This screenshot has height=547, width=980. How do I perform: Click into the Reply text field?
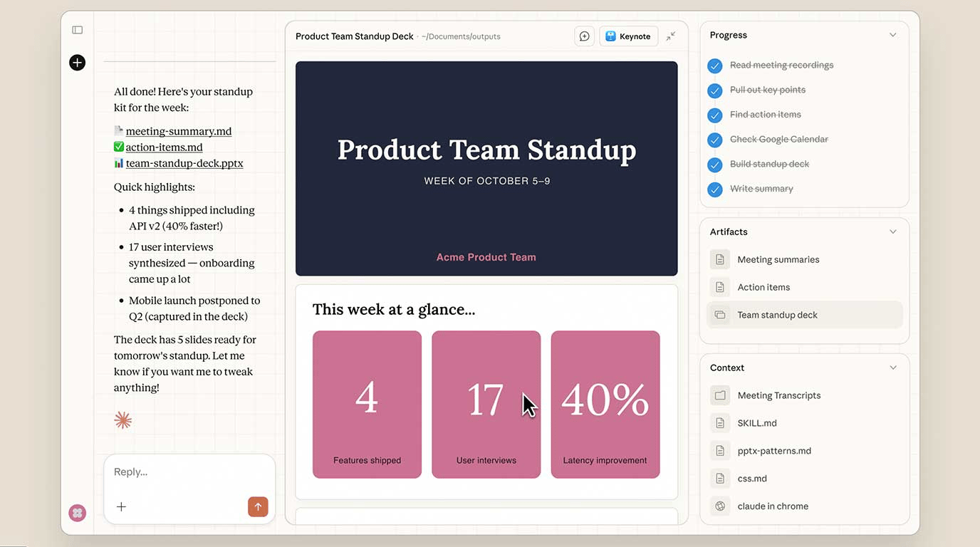pyautogui.click(x=189, y=472)
